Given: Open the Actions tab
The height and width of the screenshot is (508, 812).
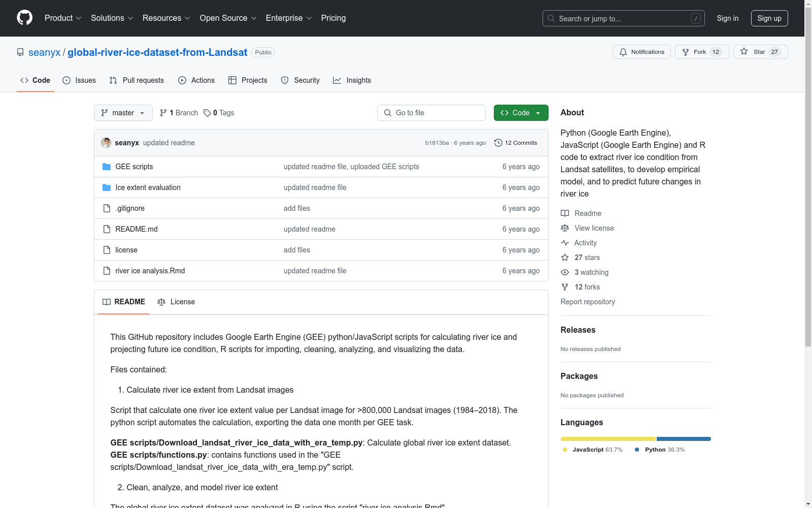Looking at the screenshot, I should 196,80.
